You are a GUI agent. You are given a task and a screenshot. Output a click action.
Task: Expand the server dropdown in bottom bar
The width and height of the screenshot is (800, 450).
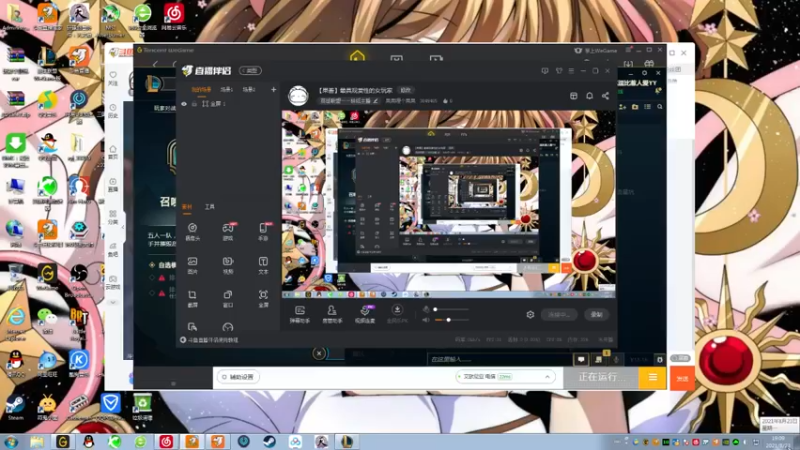pos(547,377)
